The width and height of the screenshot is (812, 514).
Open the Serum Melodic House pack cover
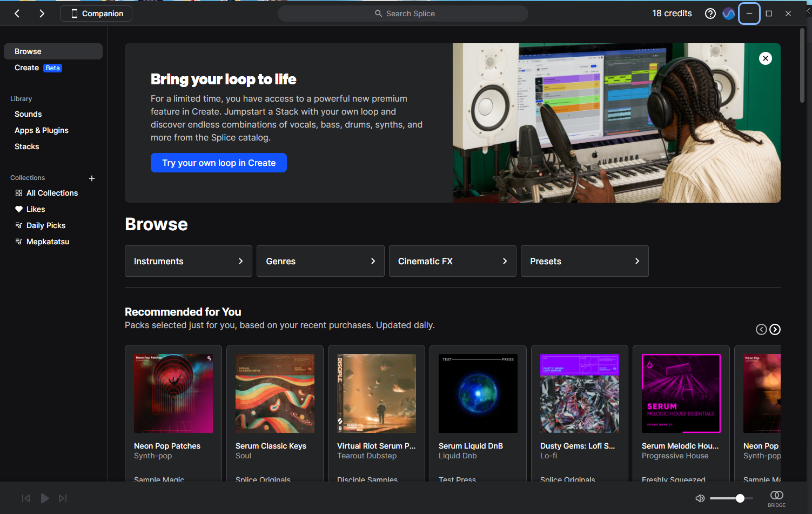tap(681, 393)
